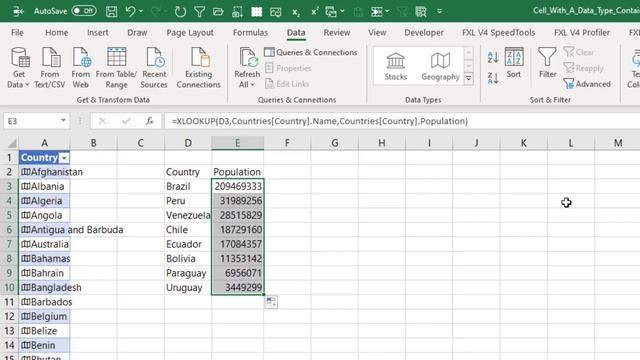Click population value 3449299
Image resolution: width=640 pixels, height=360 pixels.
tap(238, 288)
